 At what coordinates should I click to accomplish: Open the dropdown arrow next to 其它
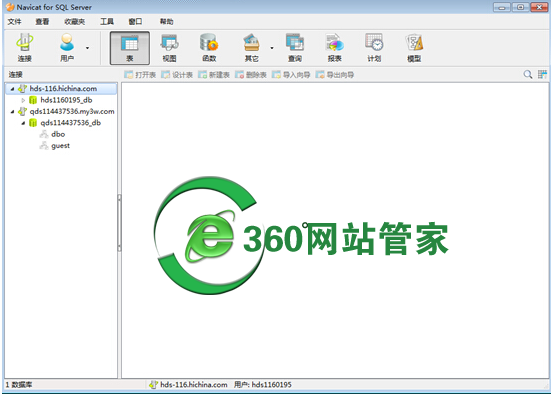(272, 48)
